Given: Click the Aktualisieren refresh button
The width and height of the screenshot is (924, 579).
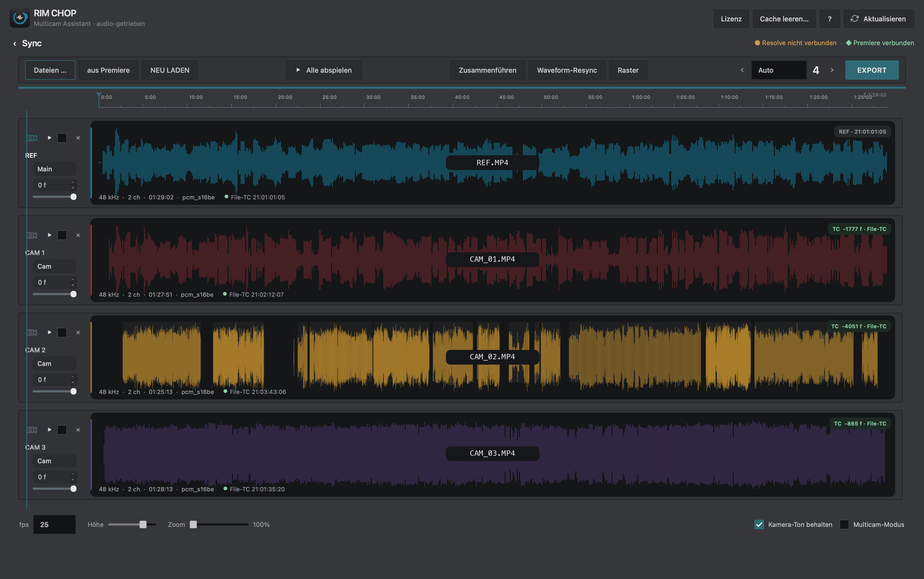Looking at the screenshot, I should (x=879, y=19).
